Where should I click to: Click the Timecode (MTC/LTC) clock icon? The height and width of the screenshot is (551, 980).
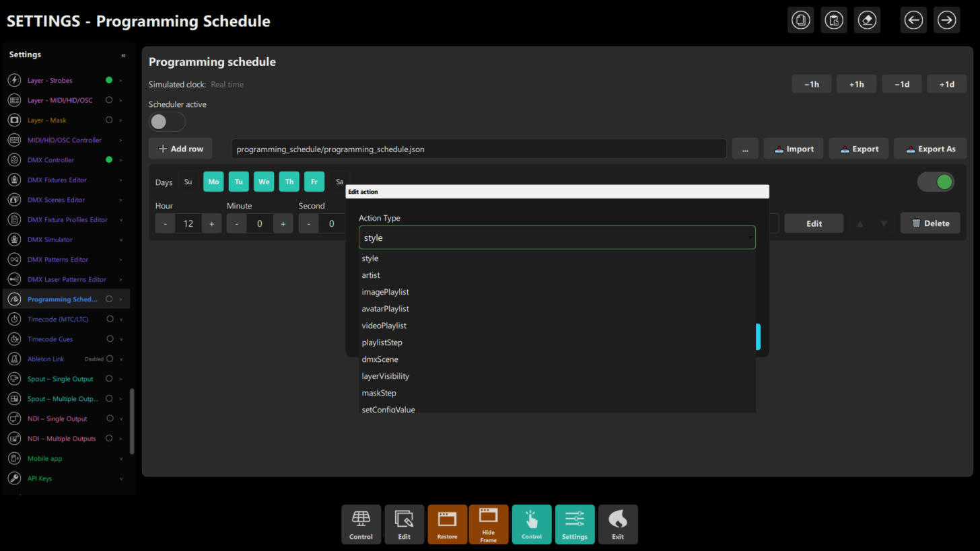(14, 319)
